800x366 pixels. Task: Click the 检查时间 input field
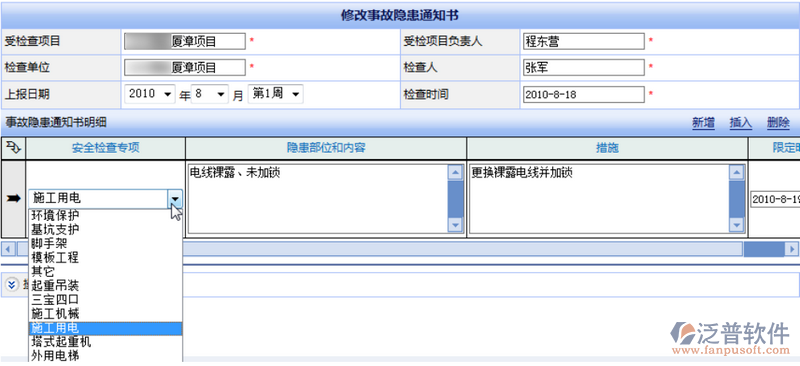coord(584,94)
